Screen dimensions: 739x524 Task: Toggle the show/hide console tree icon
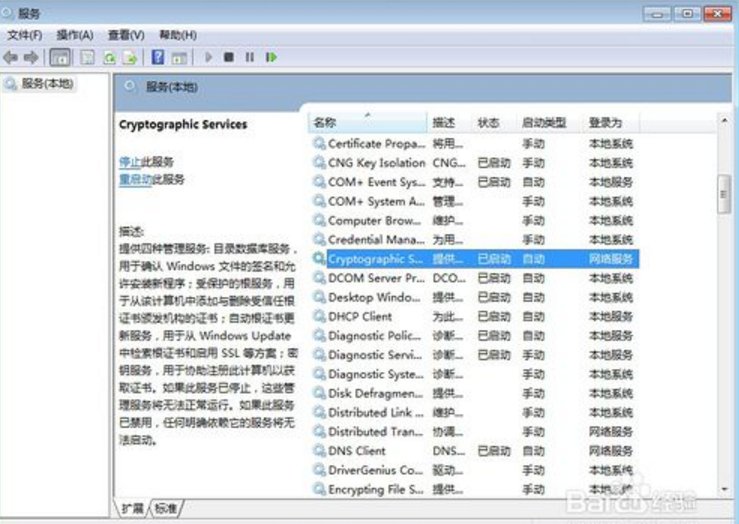click(60, 57)
